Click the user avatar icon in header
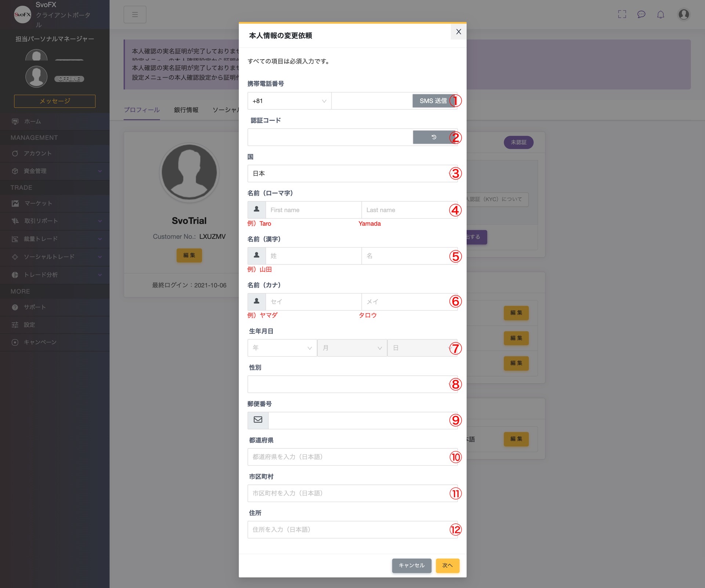 [684, 14]
